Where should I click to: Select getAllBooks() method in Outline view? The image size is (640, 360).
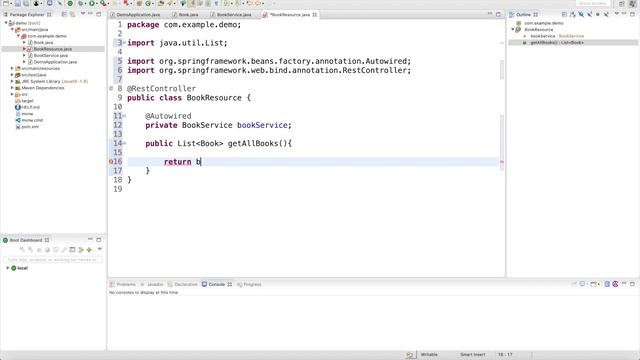[x=557, y=43]
